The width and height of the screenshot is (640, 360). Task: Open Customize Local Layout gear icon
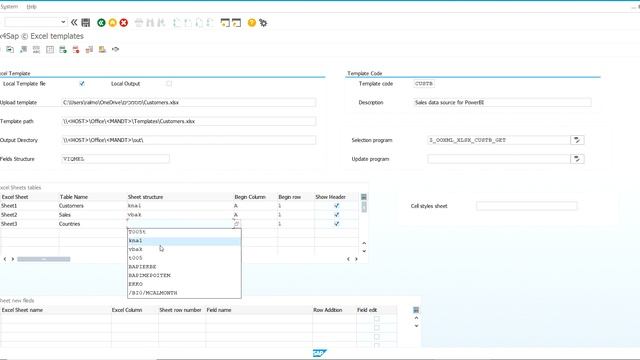pos(263,23)
